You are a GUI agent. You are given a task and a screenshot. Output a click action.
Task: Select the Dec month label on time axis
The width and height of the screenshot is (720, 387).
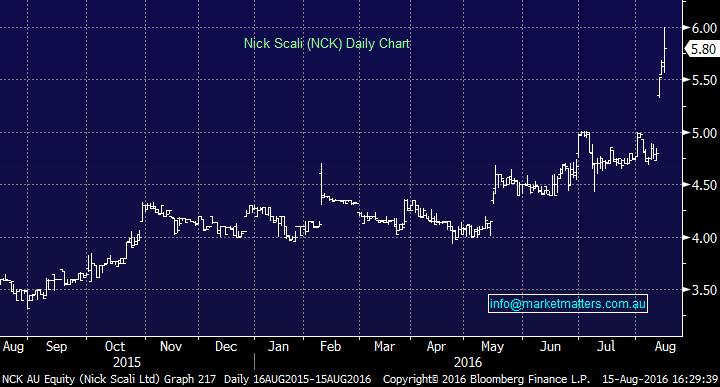[x=226, y=346]
